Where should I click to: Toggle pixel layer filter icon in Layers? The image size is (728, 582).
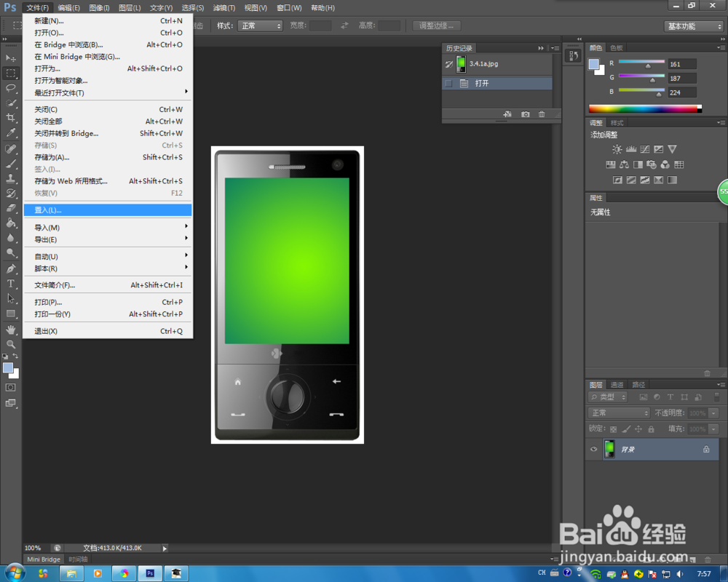(x=643, y=396)
